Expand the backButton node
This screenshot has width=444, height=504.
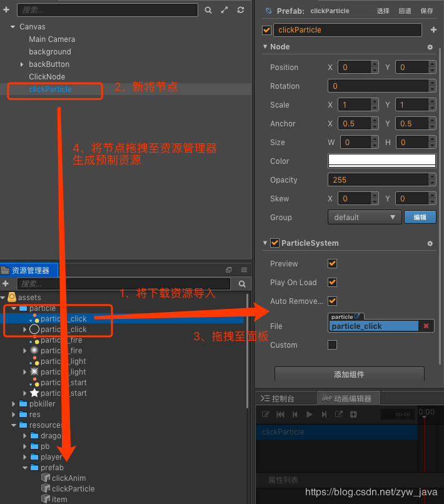pyautogui.click(x=21, y=64)
